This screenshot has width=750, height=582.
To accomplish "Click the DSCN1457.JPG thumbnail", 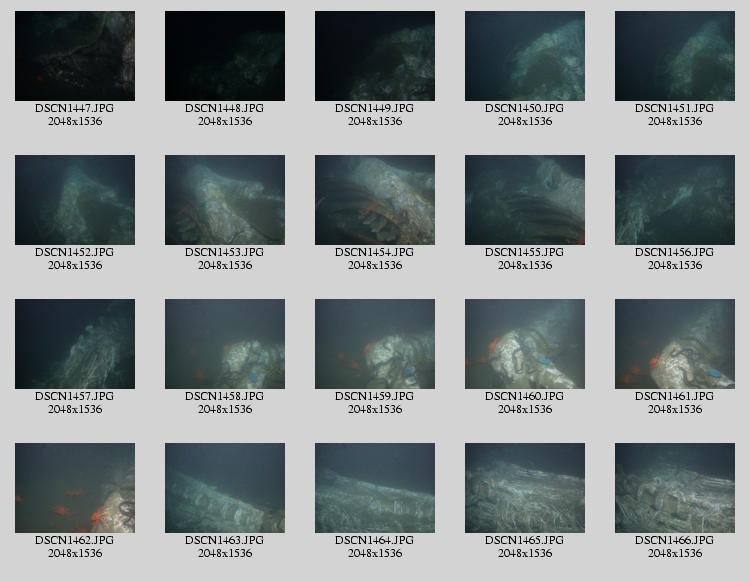I will pyautogui.click(x=75, y=344).
